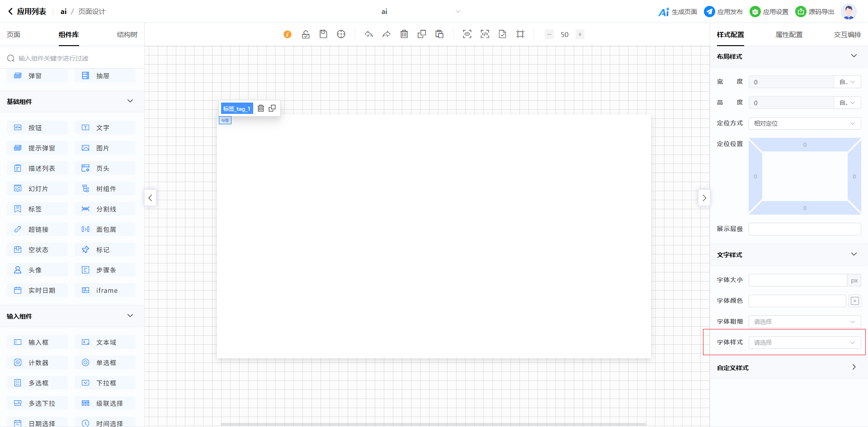Click the orange info icon in toolbar
868x427 pixels.
pos(288,34)
